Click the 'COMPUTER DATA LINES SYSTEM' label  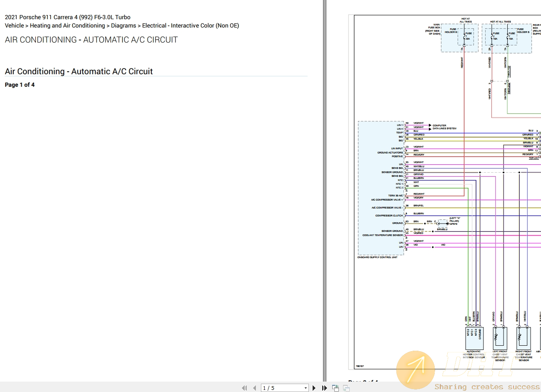pyautogui.click(x=444, y=127)
